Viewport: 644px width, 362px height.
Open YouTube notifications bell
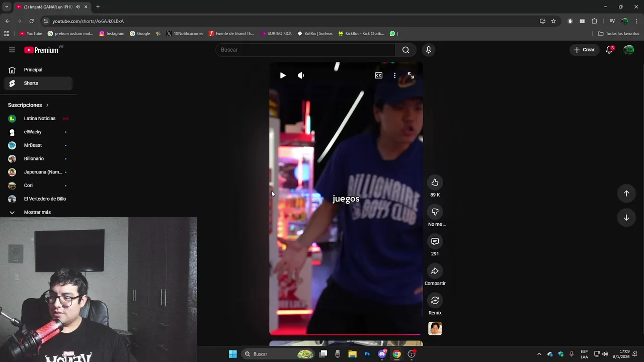coord(609,50)
